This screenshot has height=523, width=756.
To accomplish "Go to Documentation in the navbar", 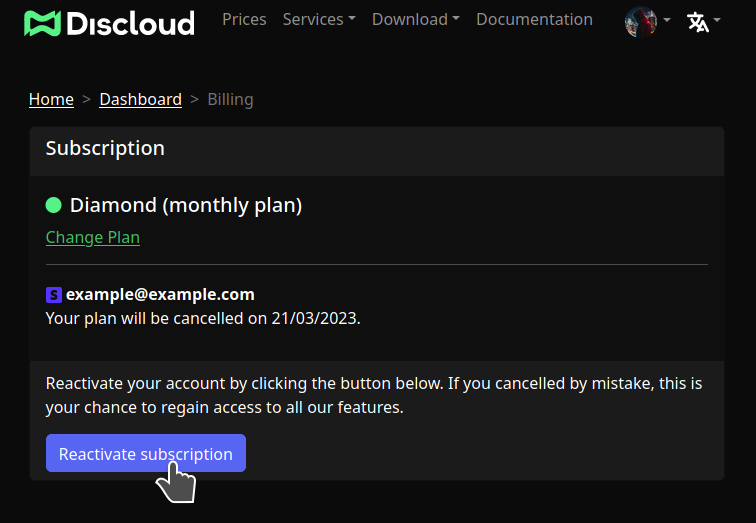I will tap(534, 20).
